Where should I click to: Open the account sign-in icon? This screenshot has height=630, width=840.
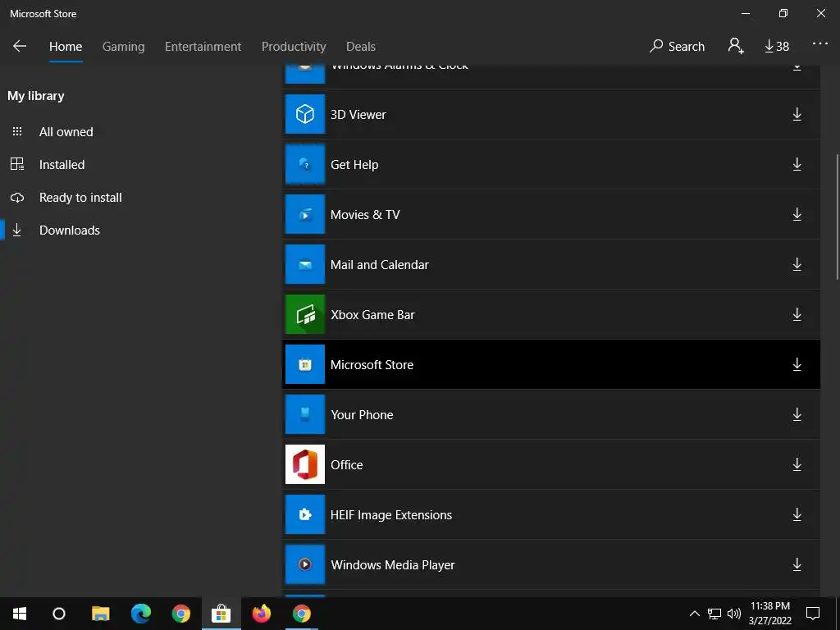[736, 46]
